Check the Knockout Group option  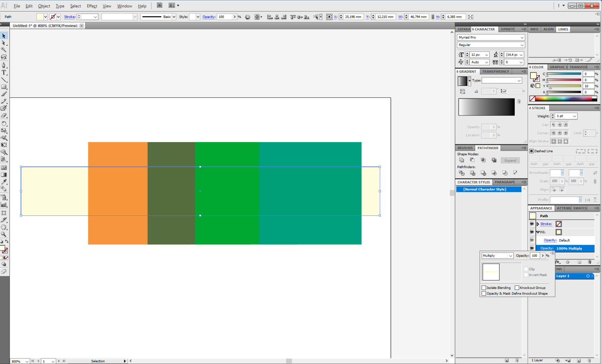[x=517, y=288]
